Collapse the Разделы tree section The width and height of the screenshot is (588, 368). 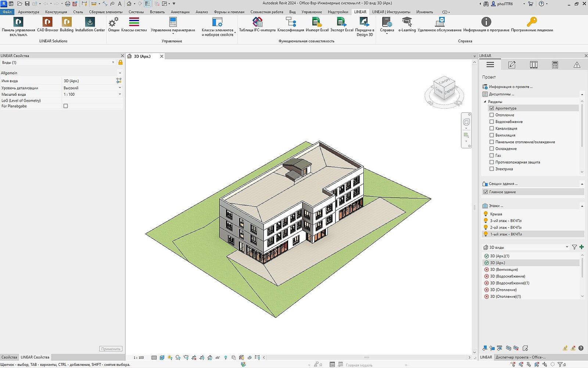485,102
